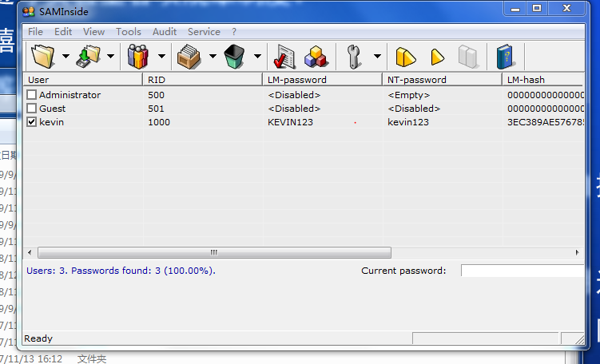Screen dimensions: 600x364
Task: Sort by the LM-hash column header
Action: click(x=543, y=80)
